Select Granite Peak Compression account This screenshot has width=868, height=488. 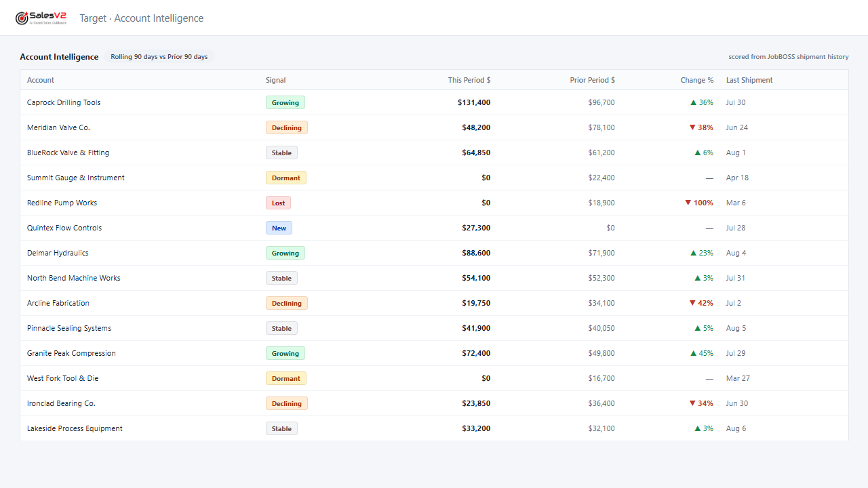(x=71, y=353)
